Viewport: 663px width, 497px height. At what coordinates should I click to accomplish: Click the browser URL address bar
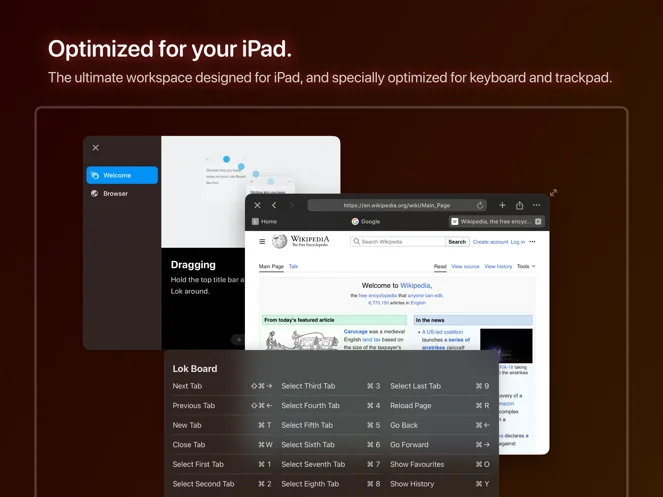[397, 206]
